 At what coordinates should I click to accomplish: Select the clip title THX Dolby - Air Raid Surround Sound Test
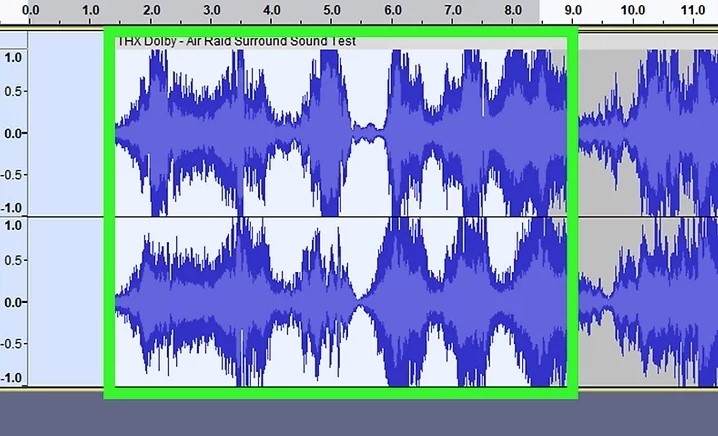(236, 41)
